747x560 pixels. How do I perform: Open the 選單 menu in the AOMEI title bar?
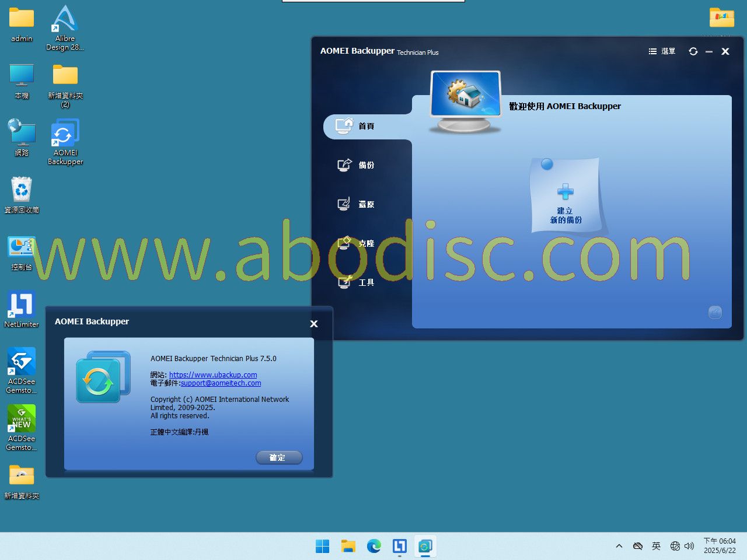[x=662, y=51]
